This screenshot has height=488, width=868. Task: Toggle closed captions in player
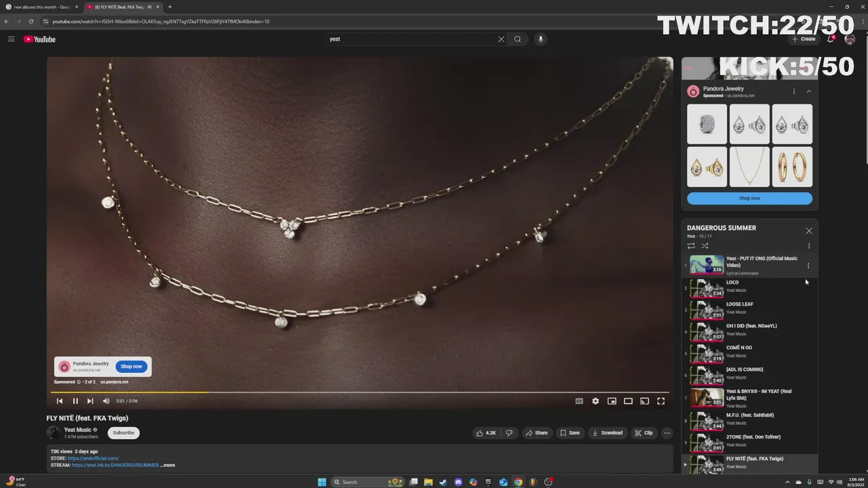tap(579, 401)
